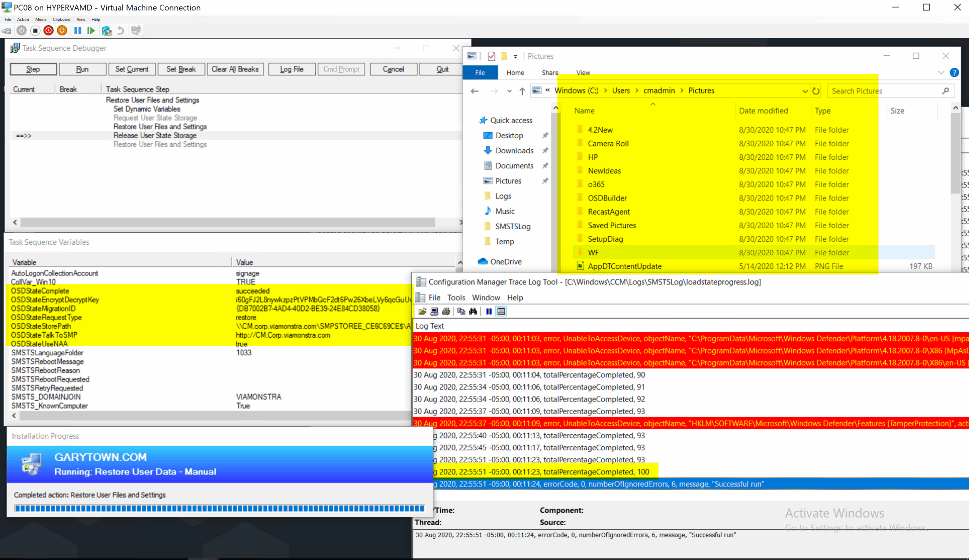Switch to the View tab in Explorer
Screen dimensions: 969x560
[x=583, y=73]
